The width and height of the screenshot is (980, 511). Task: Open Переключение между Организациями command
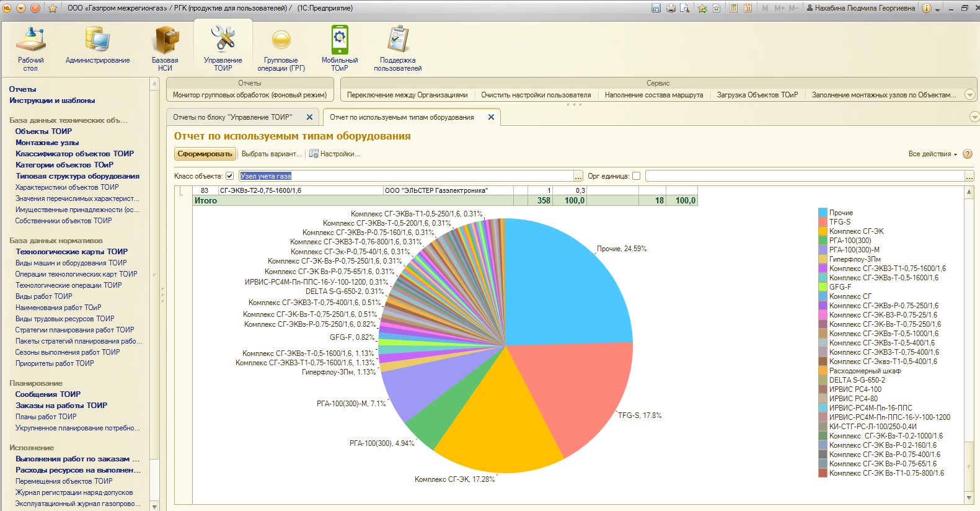click(x=407, y=95)
